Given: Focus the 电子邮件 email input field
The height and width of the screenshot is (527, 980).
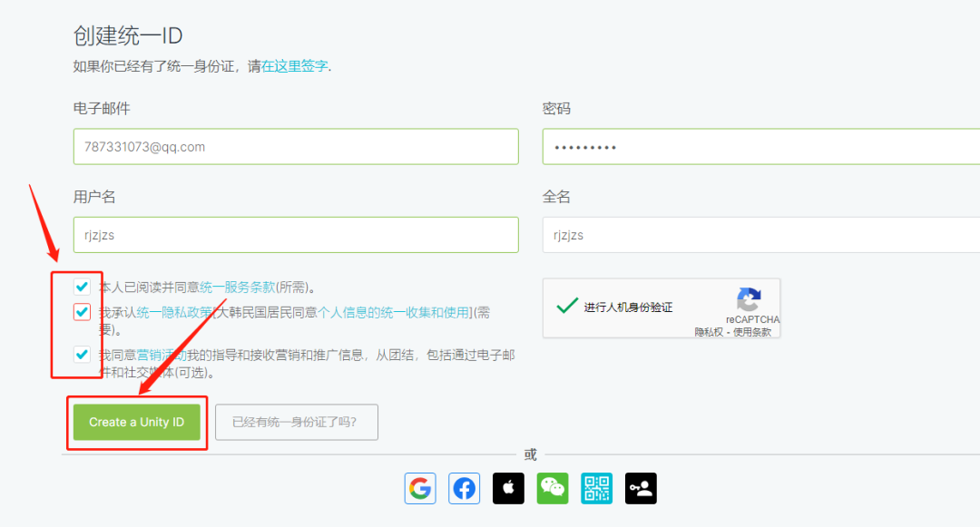Looking at the screenshot, I should click(x=296, y=147).
